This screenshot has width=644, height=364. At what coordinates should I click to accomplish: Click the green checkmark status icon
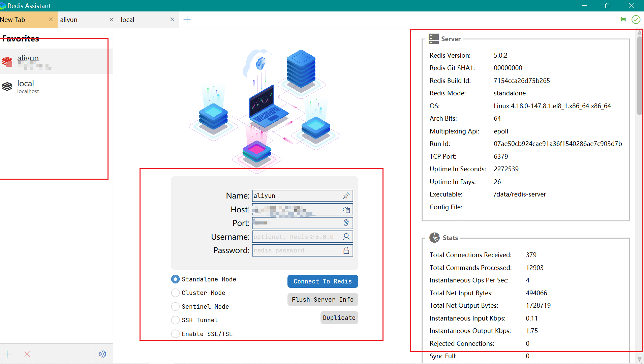tap(636, 20)
